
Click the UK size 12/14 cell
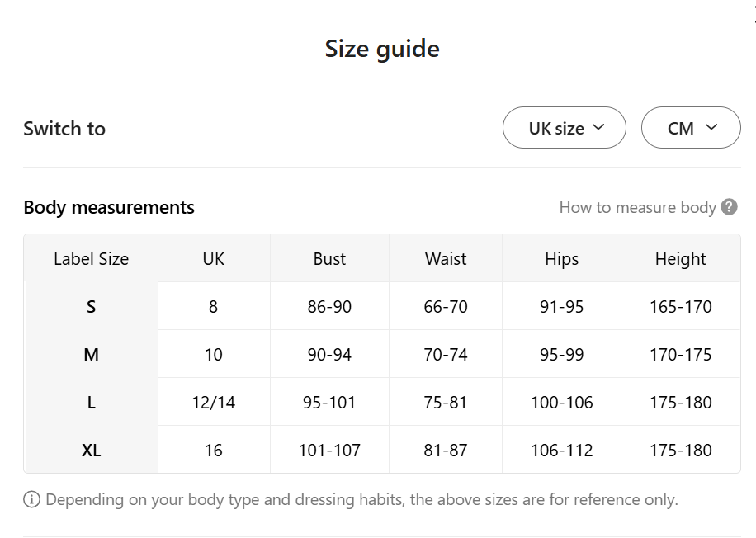point(213,402)
